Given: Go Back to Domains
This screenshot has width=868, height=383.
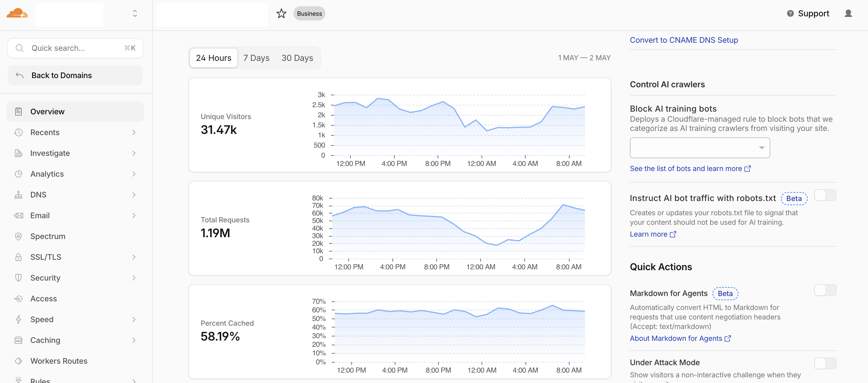Looking at the screenshot, I should (75, 75).
